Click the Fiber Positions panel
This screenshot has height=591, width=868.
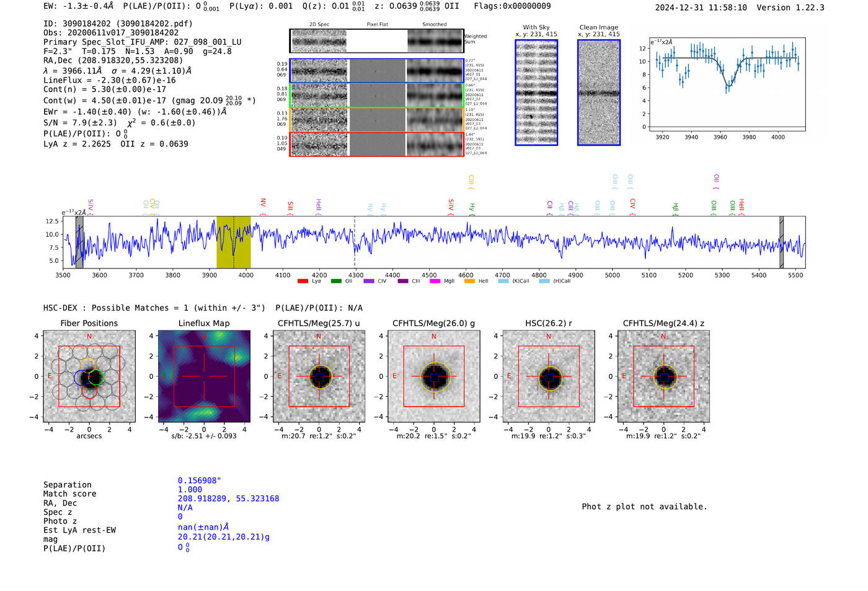pos(89,376)
